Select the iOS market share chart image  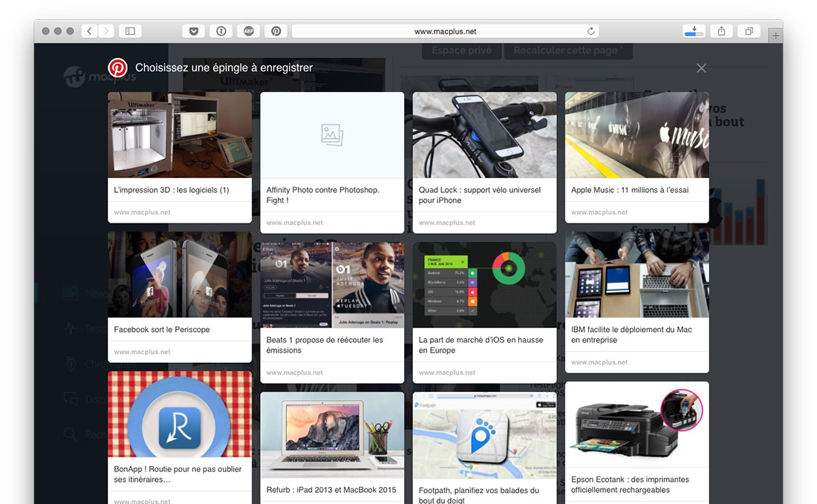(x=484, y=285)
